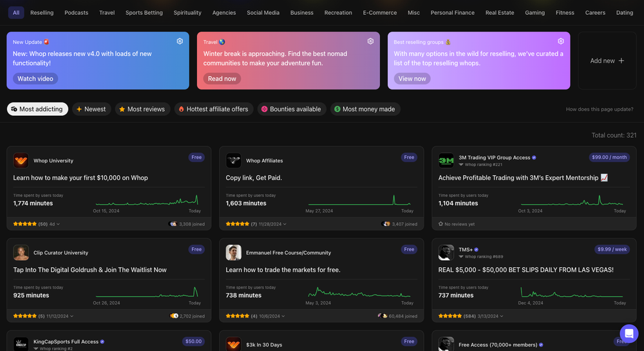This screenshot has width=644, height=351.
Task: Select the Most money made filter
Action: [365, 109]
